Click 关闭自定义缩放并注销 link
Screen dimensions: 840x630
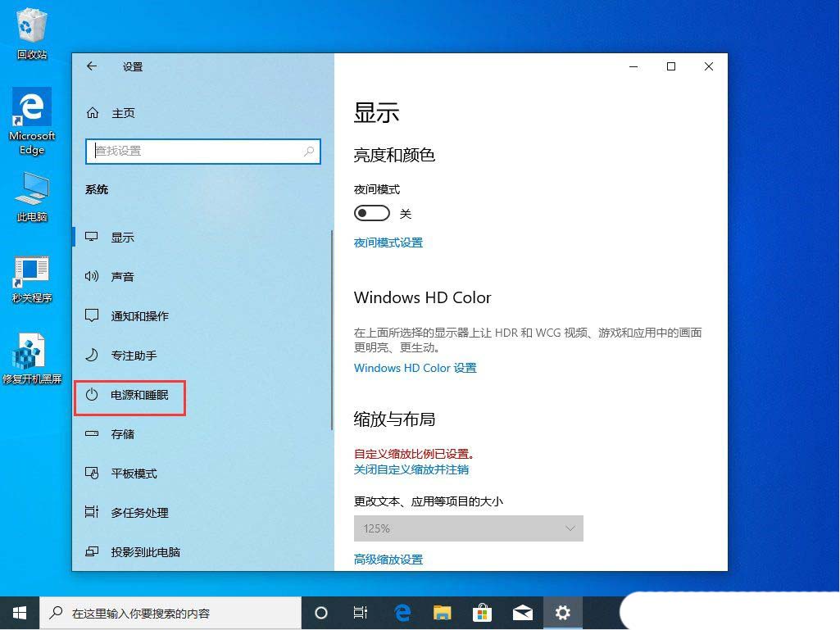pos(411,469)
